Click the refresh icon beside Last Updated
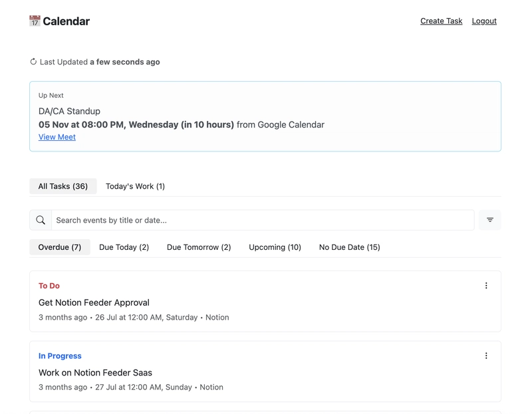 point(33,62)
